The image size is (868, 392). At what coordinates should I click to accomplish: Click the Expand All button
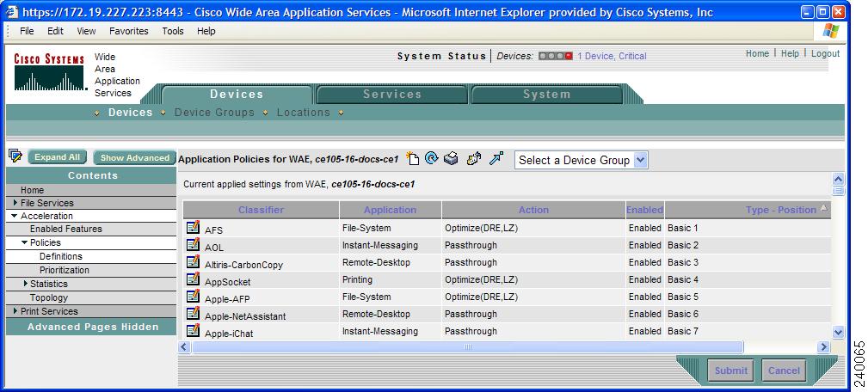(x=58, y=157)
